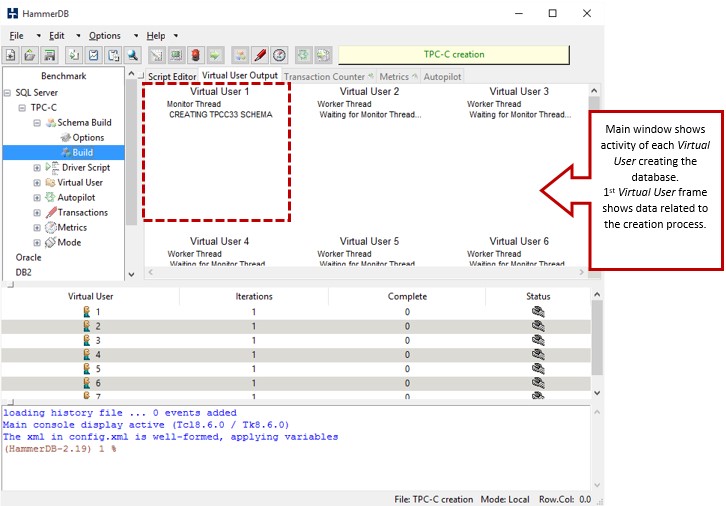
Task: Click status wrench icon for virtual user 1
Action: pos(538,312)
